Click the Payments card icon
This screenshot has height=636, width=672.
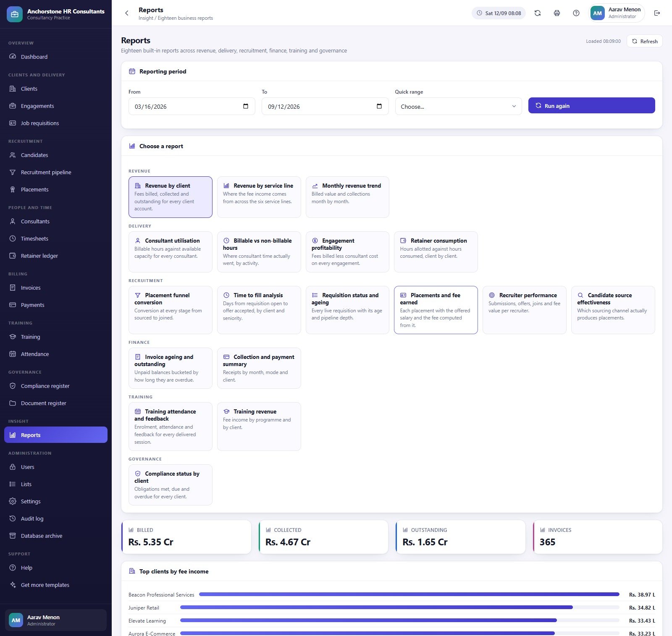click(x=13, y=305)
